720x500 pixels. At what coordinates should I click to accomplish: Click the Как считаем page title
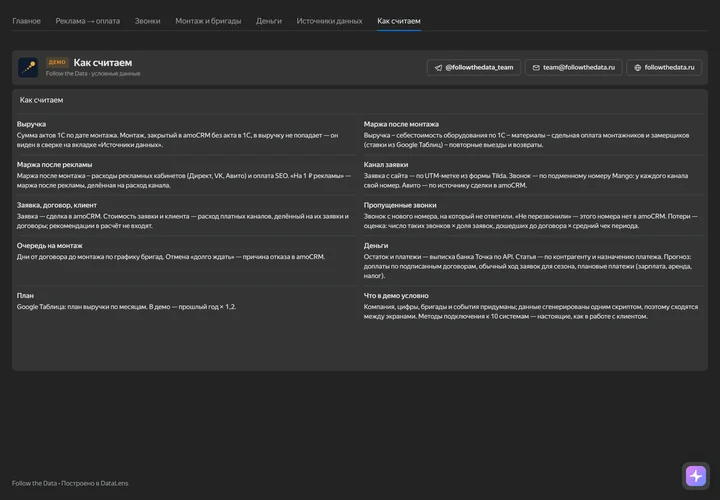(x=103, y=62)
